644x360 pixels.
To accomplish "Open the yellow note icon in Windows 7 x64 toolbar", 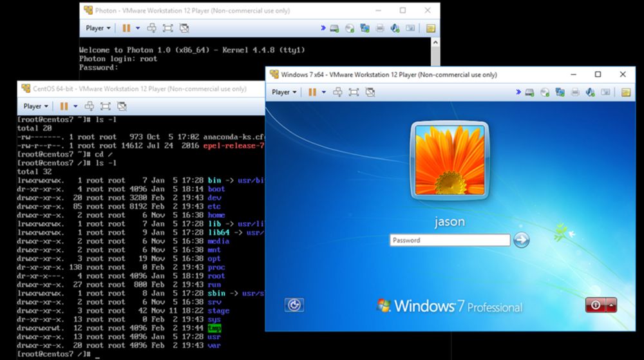I will point(626,92).
